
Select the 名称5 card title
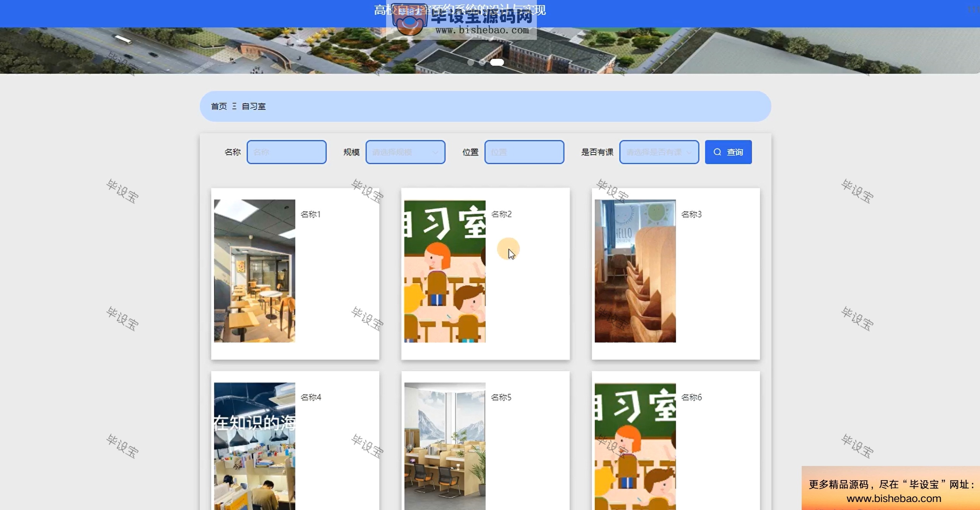501,397
